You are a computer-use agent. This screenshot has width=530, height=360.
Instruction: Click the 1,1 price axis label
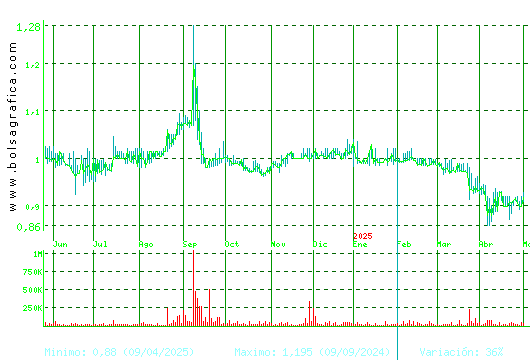tap(33, 112)
